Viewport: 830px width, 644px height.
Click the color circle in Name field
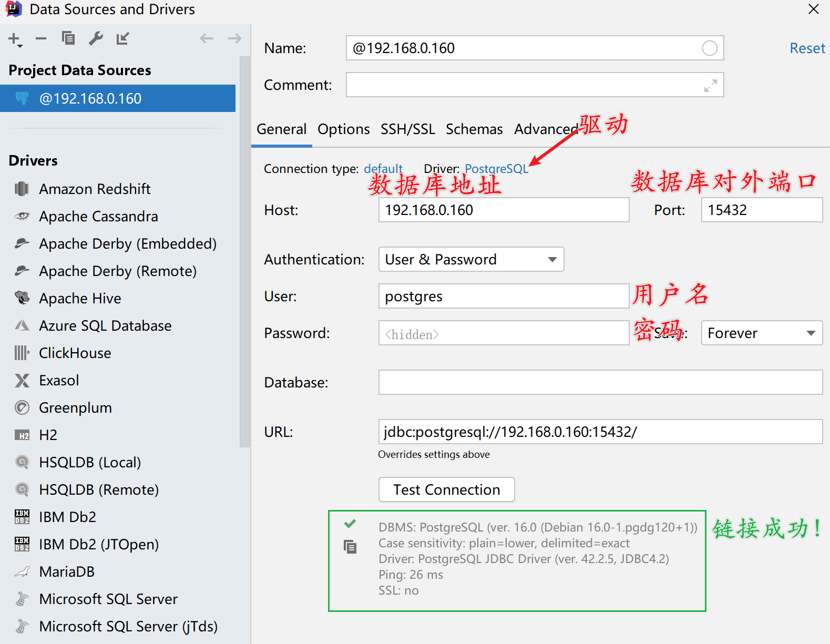[710, 48]
